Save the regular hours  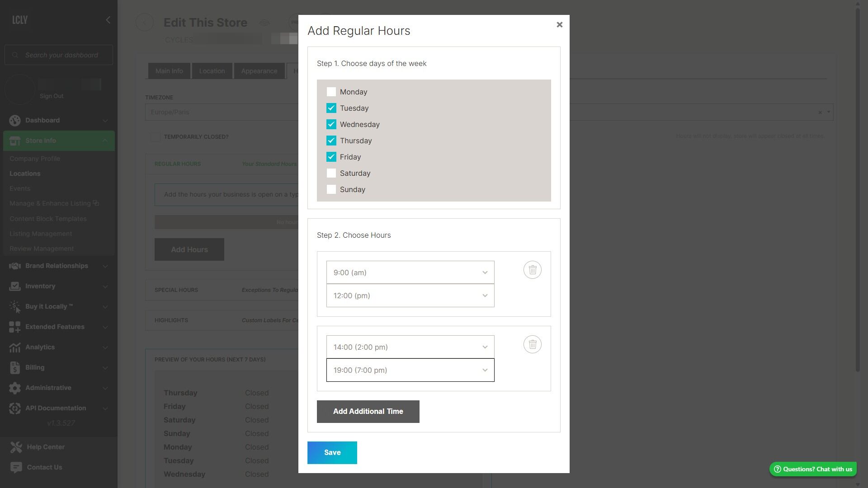tap(332, 453)
